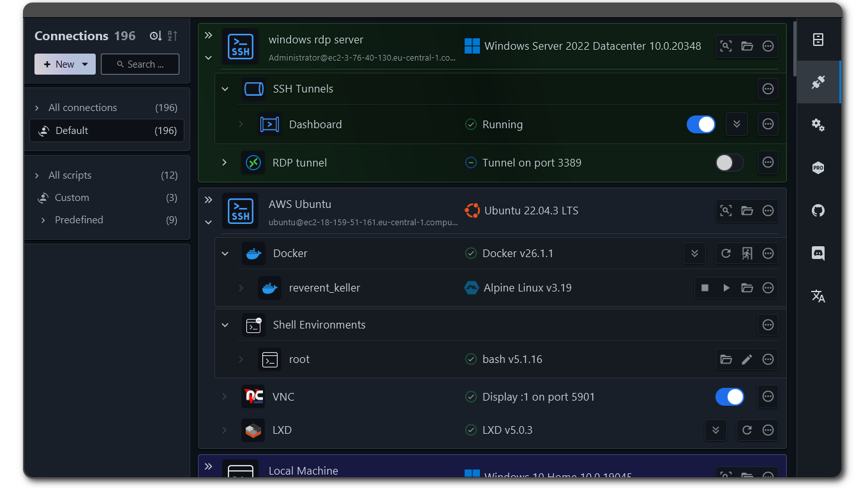Image resolution: width=868 pixels, height=488 pixels.
Task: Stop the reverent_keller container
Action: point(705,288)
